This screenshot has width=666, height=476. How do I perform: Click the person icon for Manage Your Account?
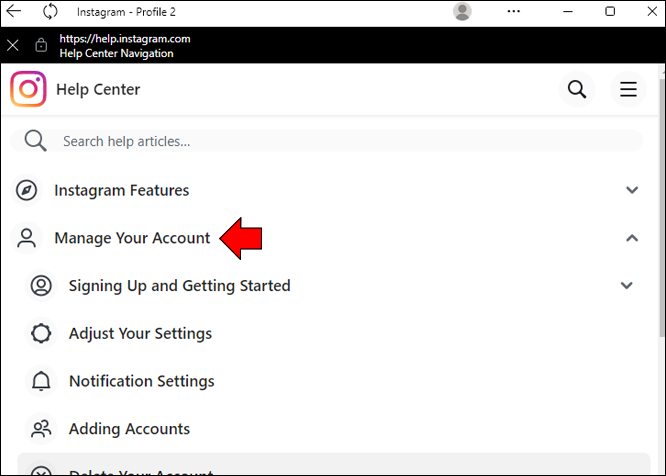tap(26, 238)
